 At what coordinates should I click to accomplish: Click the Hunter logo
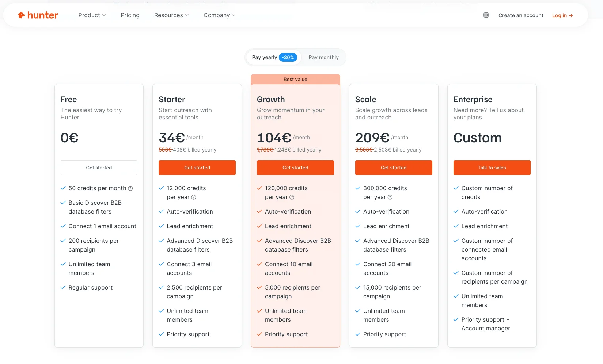tap(38, 15)
